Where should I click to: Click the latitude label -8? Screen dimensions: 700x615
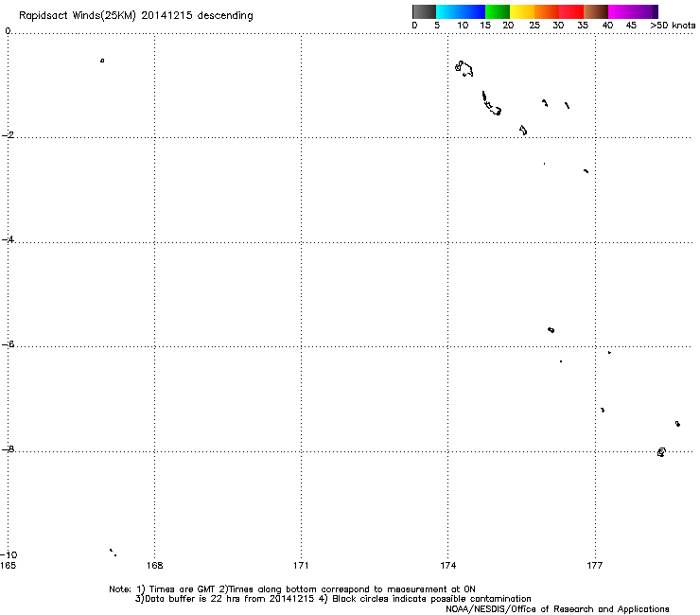click(x=8, y=448)
